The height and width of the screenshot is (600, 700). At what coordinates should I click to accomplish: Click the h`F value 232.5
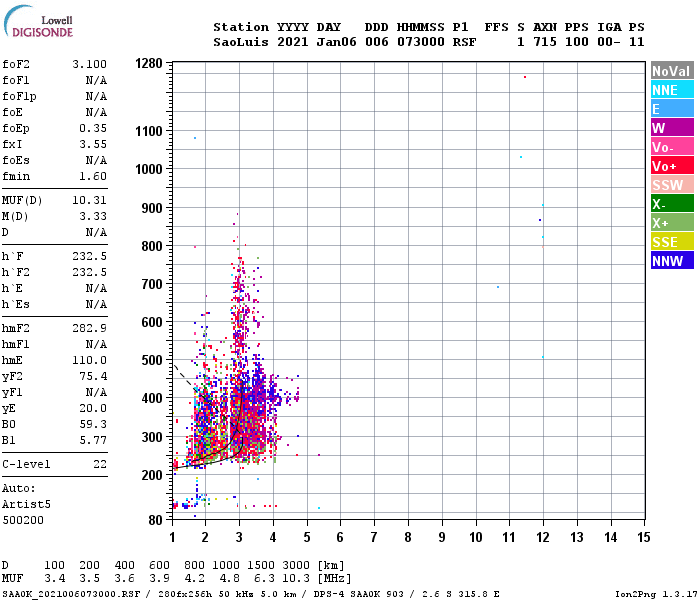pyautogui.click(x=89, y=256)
